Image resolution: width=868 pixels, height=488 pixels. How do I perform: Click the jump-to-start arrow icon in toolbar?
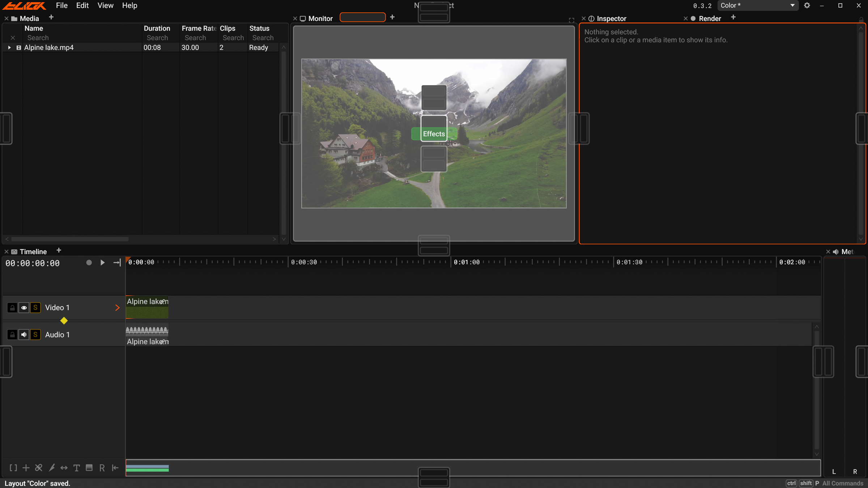tap(115, 468)
